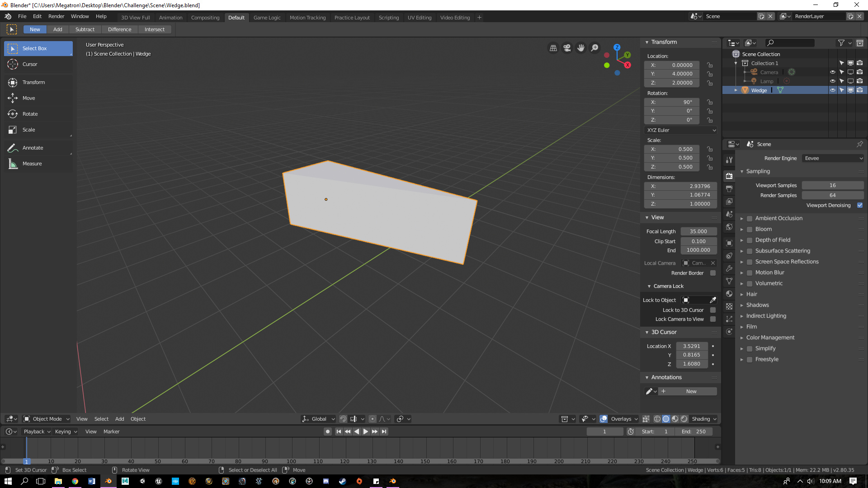Click the Subtract selection mode button
The height and width of the screenshot is (488, 868).
[x=85, y=29]
